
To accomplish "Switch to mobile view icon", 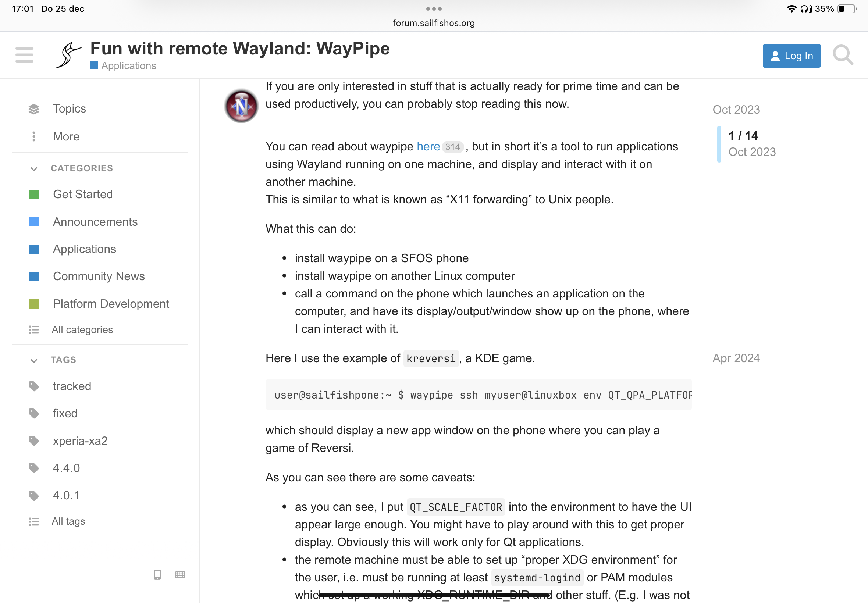I will pyautogui.click(x=157, y=575).
